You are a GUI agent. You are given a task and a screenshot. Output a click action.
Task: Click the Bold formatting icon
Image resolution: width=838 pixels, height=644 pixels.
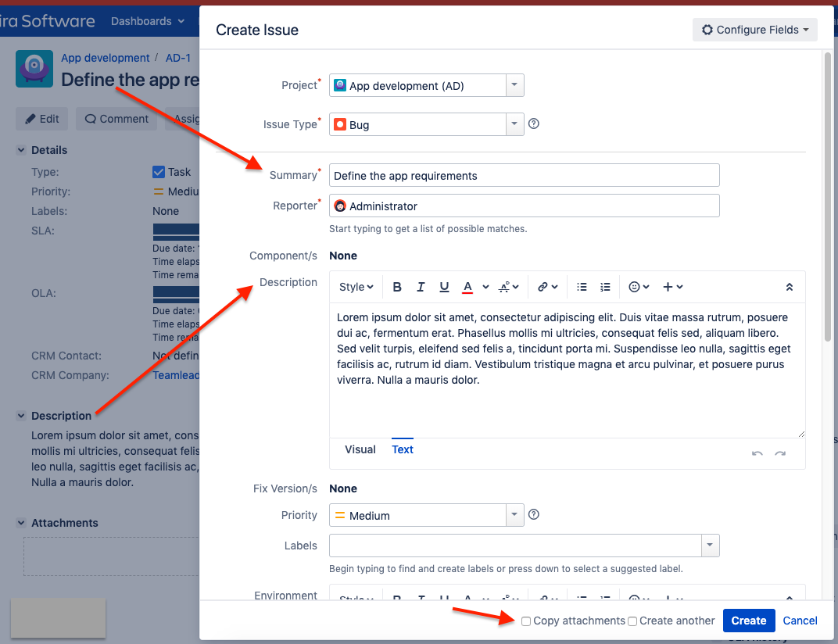coord(397,287)
